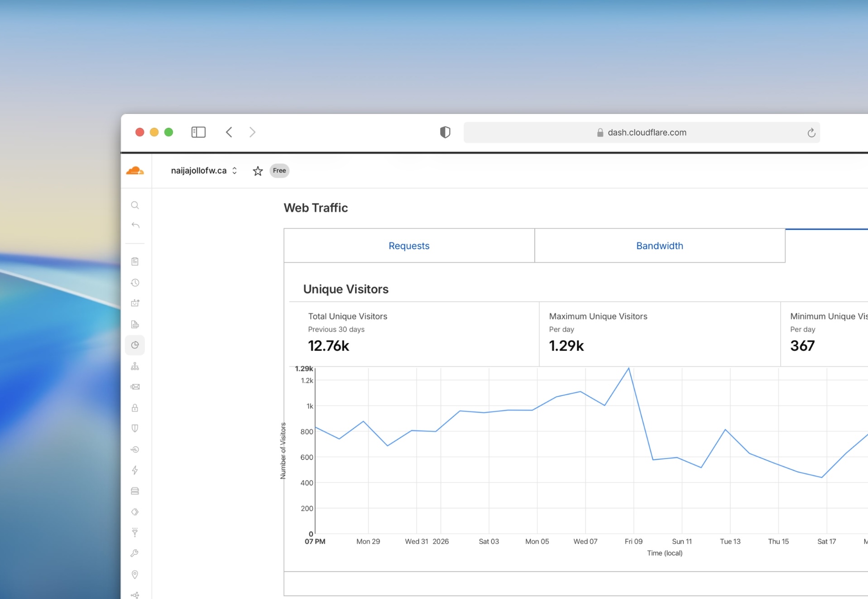Image resolution: width=868 pixels, height=599 pixels.
Task: Click the browser back arrow
Action: (229, 132)
